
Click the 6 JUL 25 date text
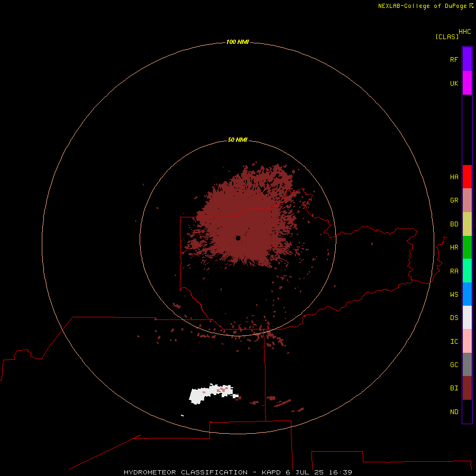(x=305, y=472)
